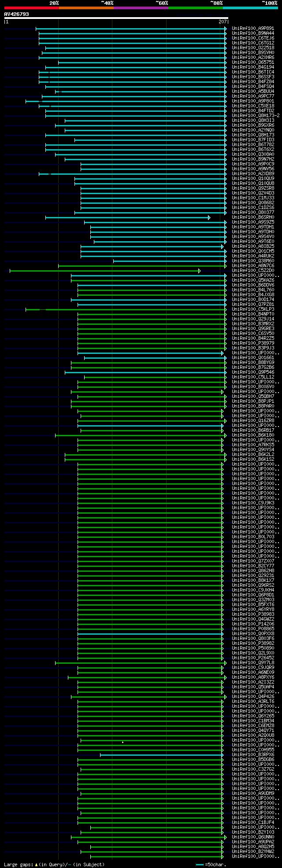
Task: Select label UniRef100_B4L760
Action: (x=253, y=290)
